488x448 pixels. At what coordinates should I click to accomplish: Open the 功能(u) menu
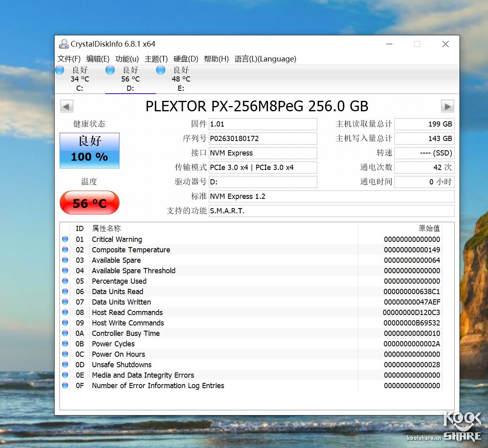127,59
